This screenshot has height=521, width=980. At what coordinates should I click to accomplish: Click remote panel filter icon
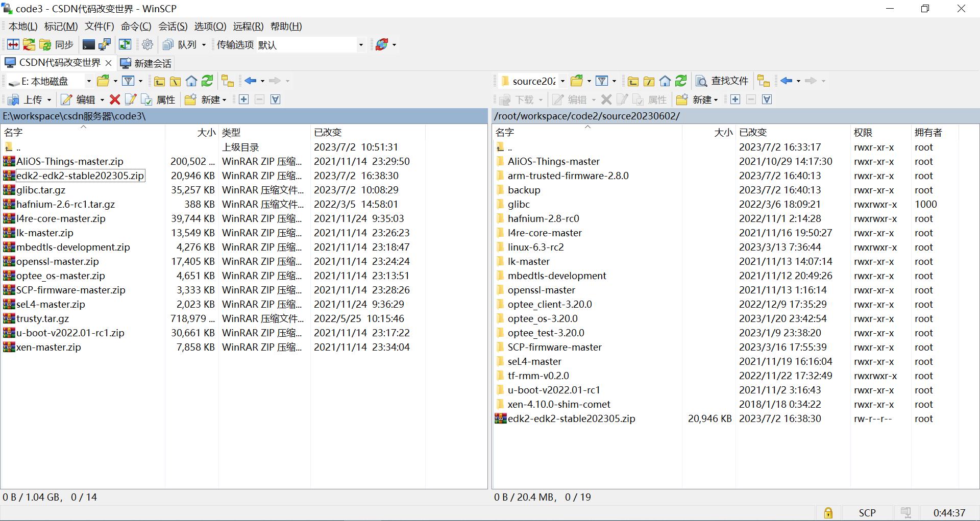pos(602,81)
